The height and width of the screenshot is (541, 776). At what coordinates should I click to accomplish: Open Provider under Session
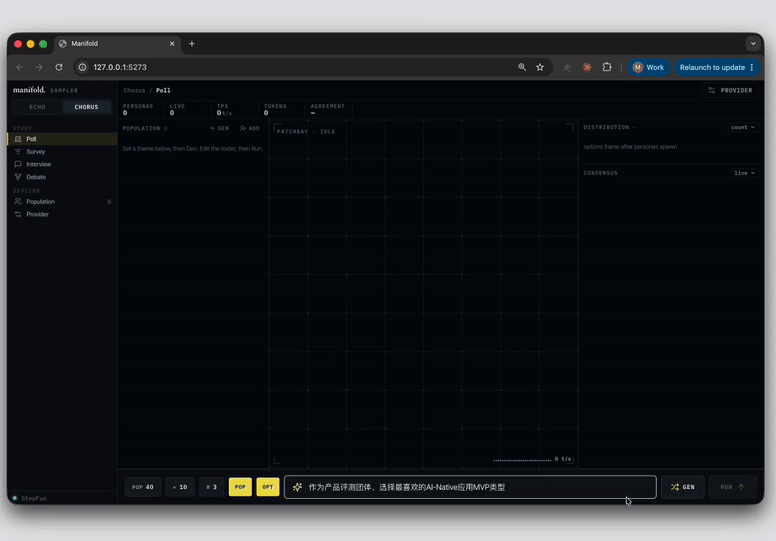point(63,214)
